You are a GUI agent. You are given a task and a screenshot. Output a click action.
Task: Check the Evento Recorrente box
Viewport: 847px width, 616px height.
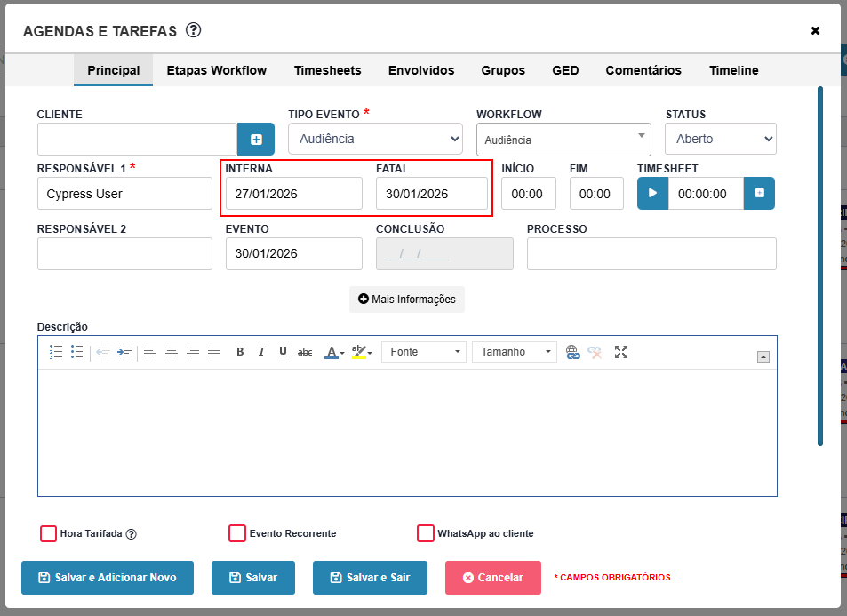click(237, 533)
